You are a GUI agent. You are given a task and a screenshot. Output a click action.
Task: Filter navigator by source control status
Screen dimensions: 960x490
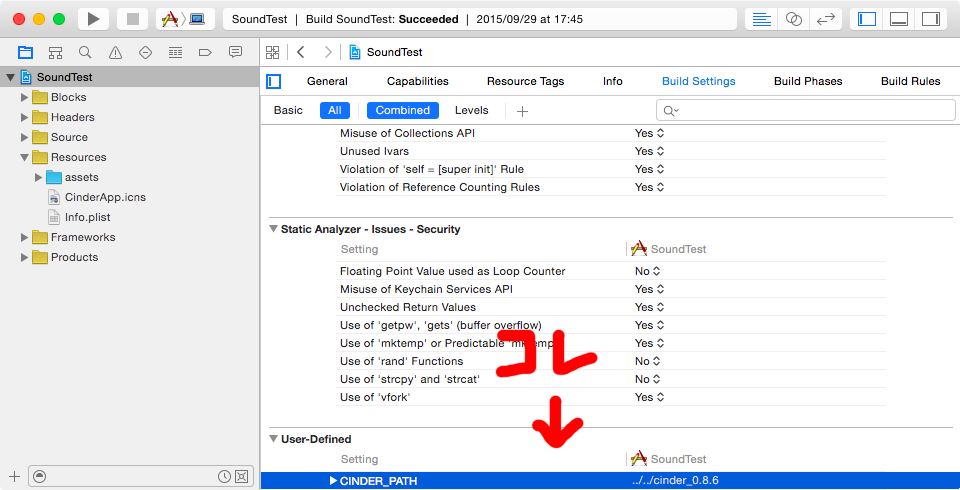(x=241, y=477)
